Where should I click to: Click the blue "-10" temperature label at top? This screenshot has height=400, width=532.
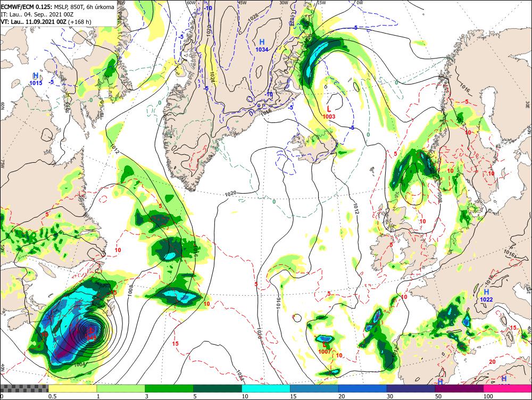(x=209, y=8)
